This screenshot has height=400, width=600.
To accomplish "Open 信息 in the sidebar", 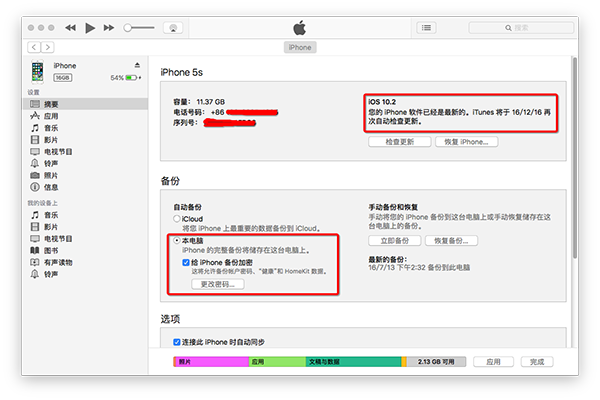I will (x=85, y=187).
